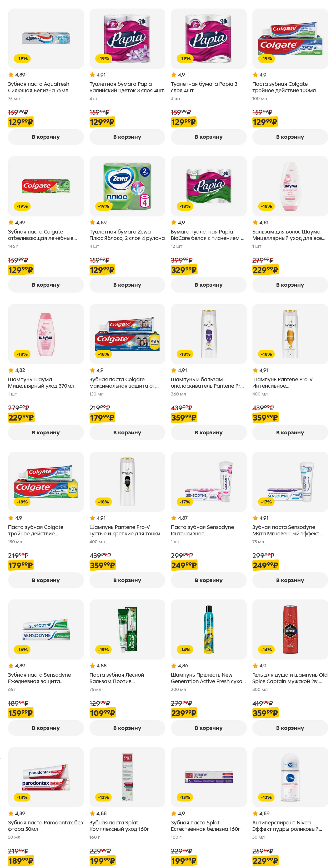Add Aquafresh Сияющая Белизна toothpaste to cart

[x=46, y=137]
